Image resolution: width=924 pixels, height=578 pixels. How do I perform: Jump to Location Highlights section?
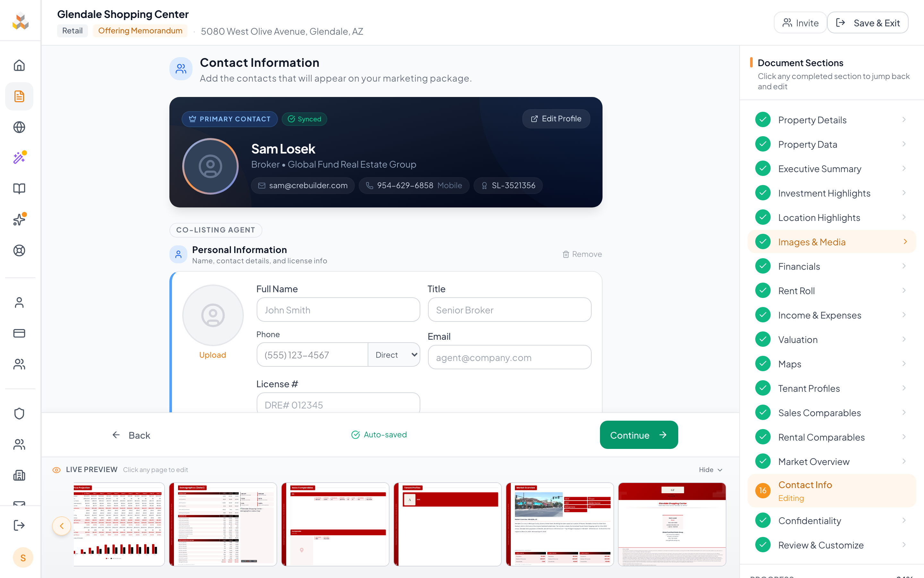click(832, 217)
